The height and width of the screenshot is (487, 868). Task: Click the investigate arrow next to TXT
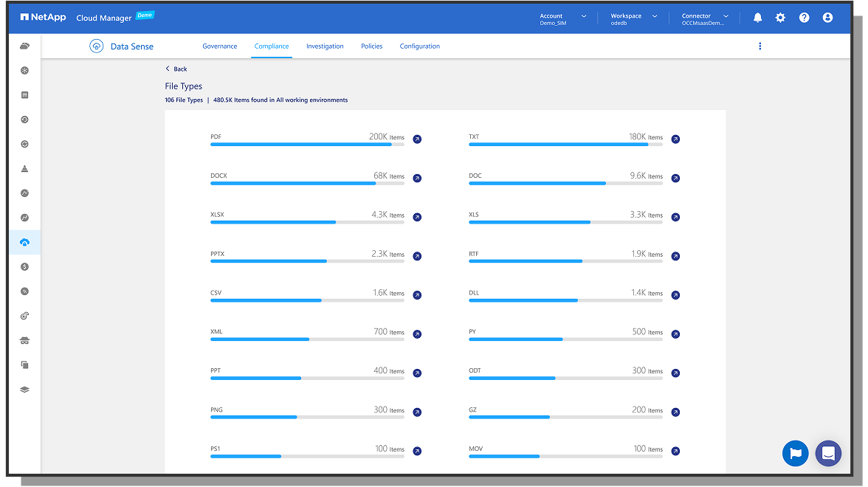coord(675,139)
